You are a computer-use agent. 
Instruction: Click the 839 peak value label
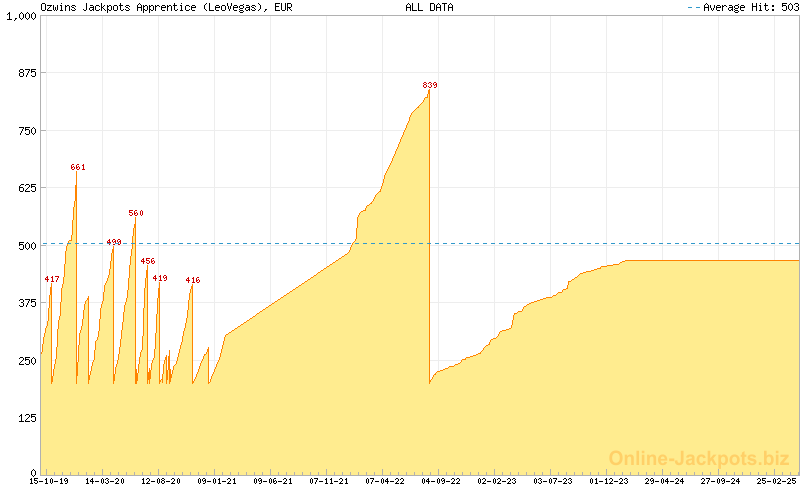pyautogui.click(x=430, y=85)
